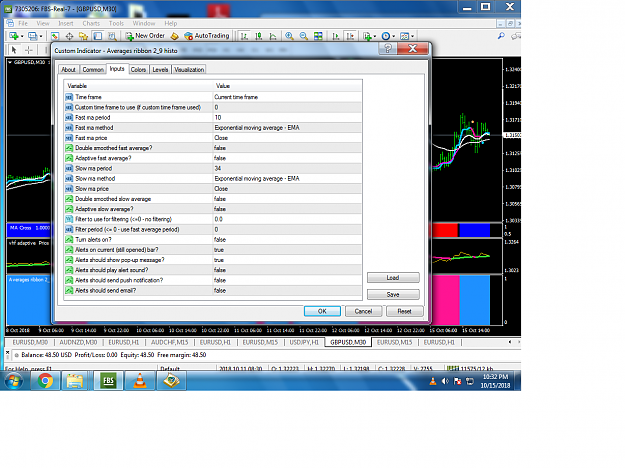Click the Save button
The width and height of the screenshot is (625, 468).
[x=393, y=294]
